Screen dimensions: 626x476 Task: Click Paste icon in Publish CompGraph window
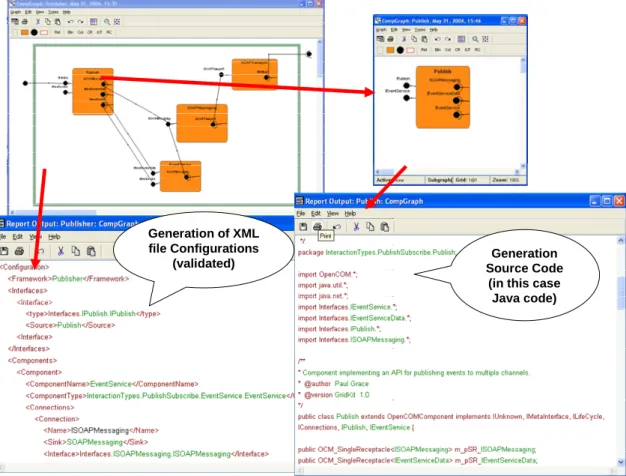424,39
